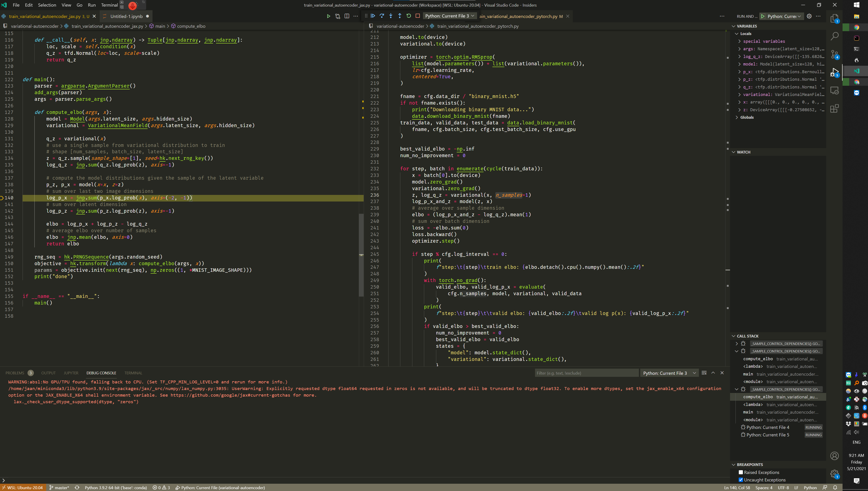Click the debug console filter input field
The width and height of the screenshot is (868, 491).
click(x=586, y=373)
